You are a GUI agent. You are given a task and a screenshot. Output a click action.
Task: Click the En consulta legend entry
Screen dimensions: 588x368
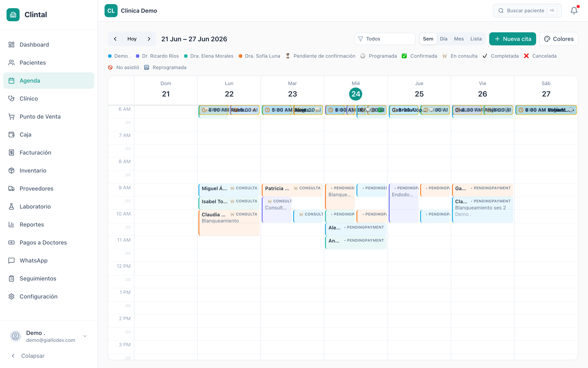(460, 56)
